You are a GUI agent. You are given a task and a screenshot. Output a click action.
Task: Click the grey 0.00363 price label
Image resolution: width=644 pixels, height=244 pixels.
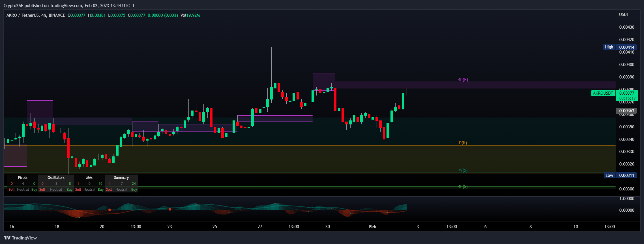tap(626, 111)
